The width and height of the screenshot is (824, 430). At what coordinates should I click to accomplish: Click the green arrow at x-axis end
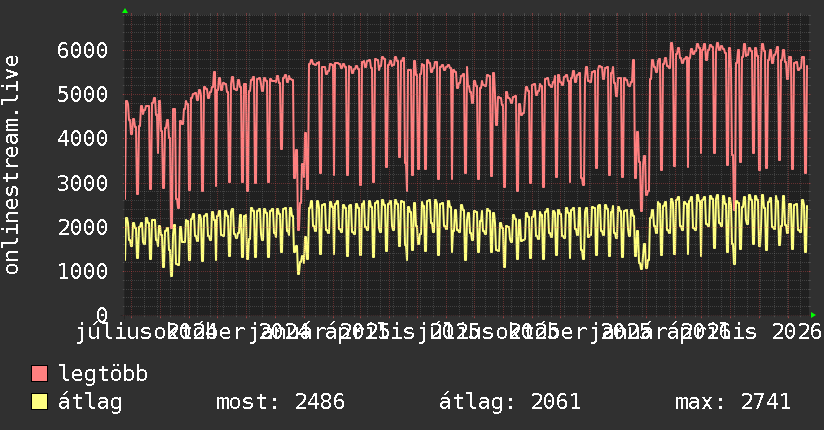813,315
